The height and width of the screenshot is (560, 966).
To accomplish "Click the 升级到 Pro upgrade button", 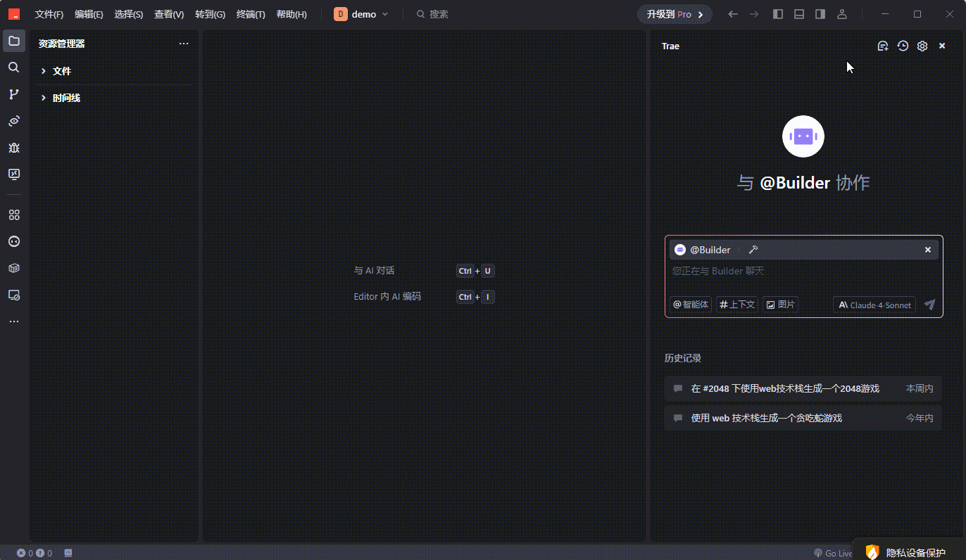I will [x=675, y=14].
